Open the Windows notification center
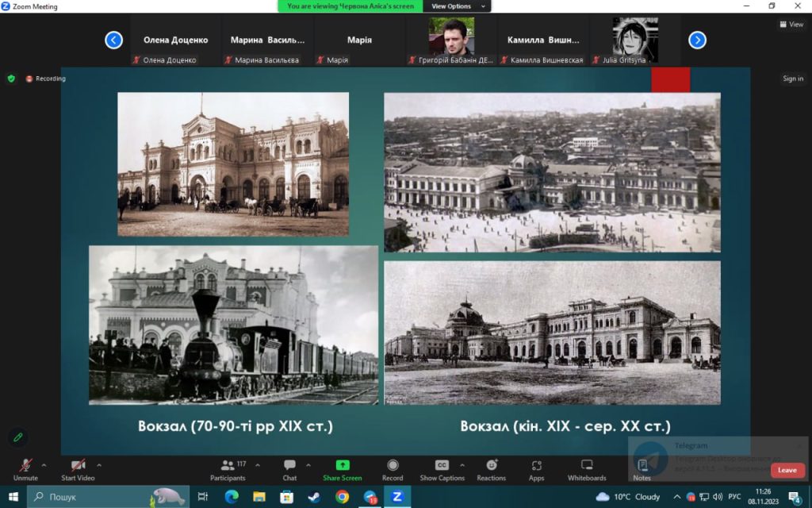Image resolution: width=812 pixels, height=508 pixels. pos(795,498)
